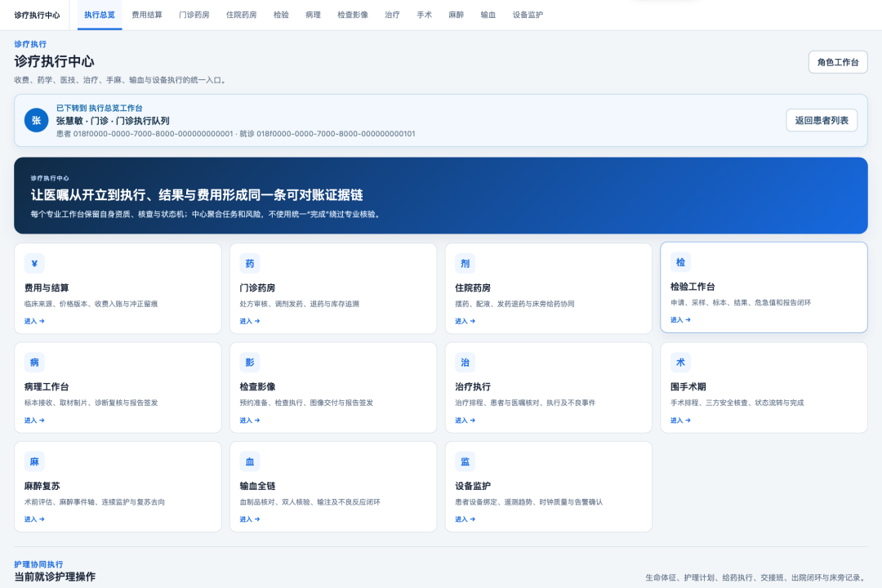Select the 输血 tab
Screen dimensions: 882x588
(488, 15)
